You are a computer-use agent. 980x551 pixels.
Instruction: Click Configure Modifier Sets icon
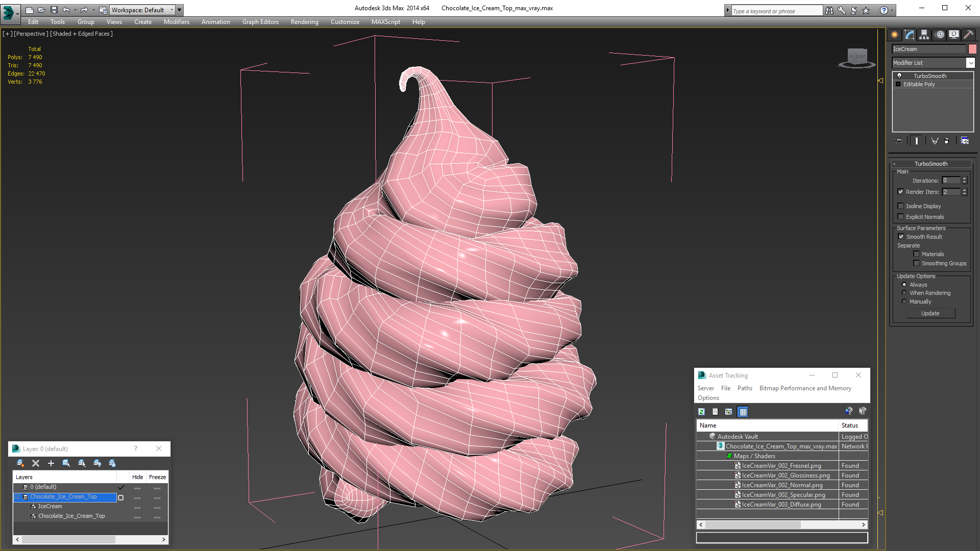pyautogui.click(x=965, y=141)
